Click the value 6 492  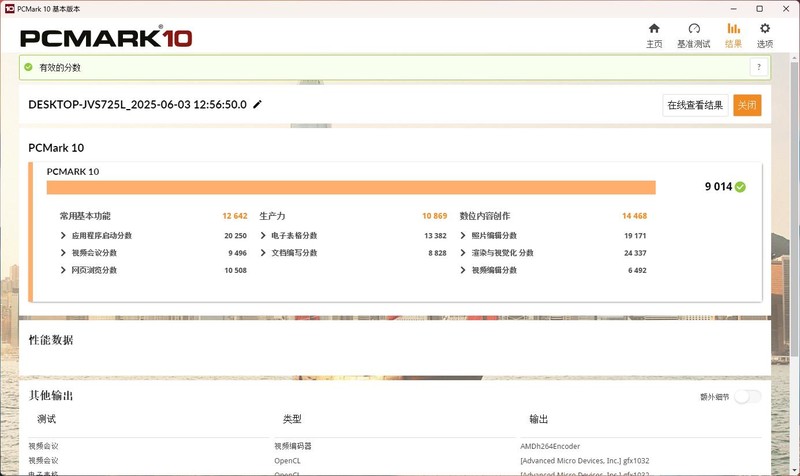pyautogui.click(x=637, y=270)
